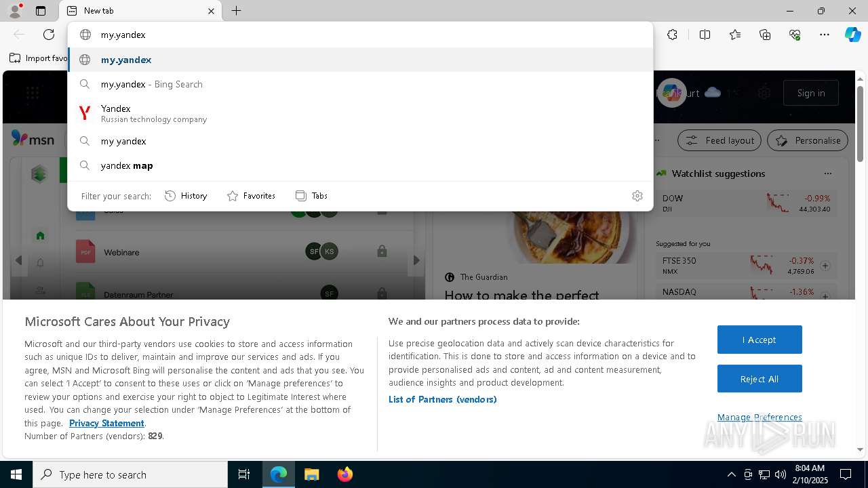This screenshot has height=488, width=868.
Task: Open the MSN page settings gear
Action: pos(764,93)
